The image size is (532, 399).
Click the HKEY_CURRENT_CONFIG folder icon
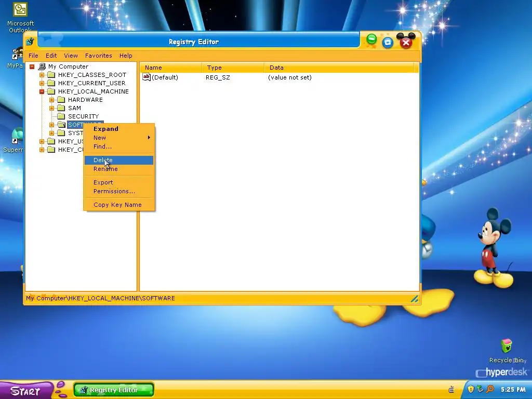point(51,150)
